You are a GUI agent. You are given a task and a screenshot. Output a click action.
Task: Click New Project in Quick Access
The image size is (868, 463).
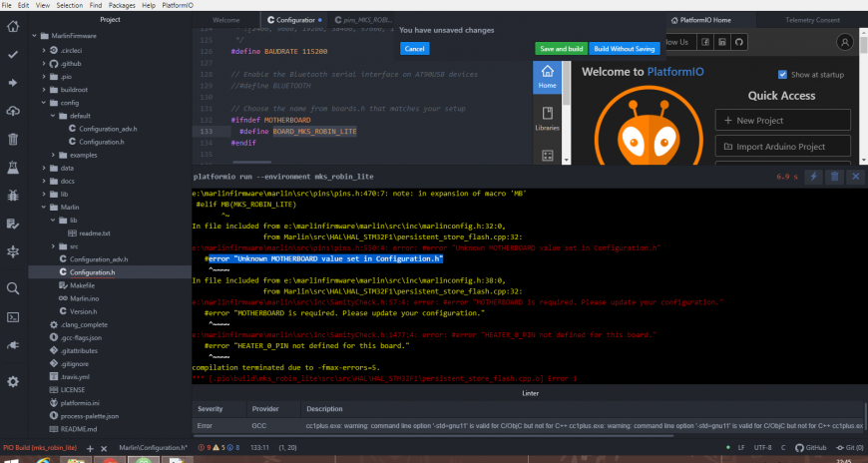pyautogui.click(x=783, y=120)
